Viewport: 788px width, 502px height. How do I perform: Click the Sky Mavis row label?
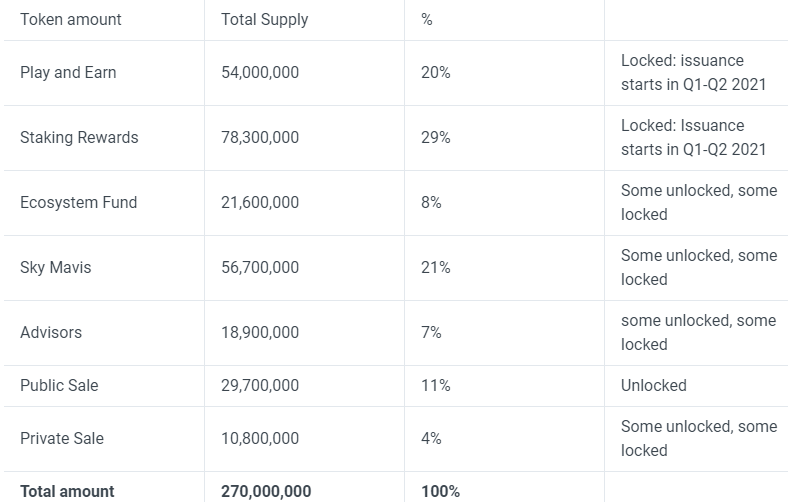point(55,267)
